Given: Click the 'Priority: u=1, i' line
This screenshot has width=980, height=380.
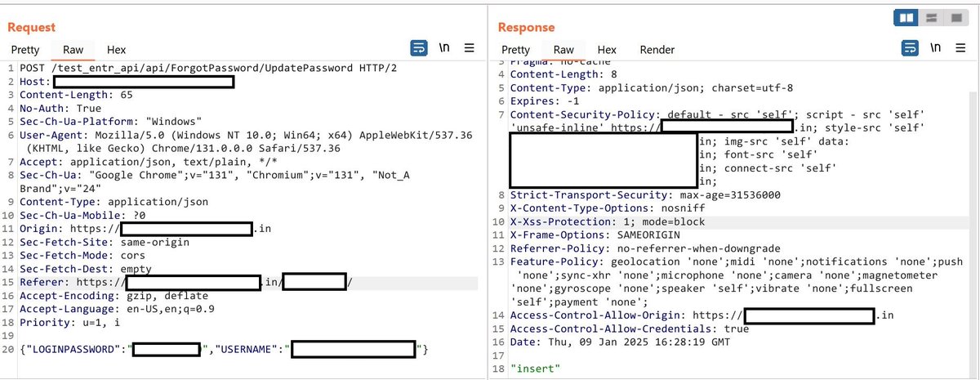Looking at the screenshot, I should 71,323.
